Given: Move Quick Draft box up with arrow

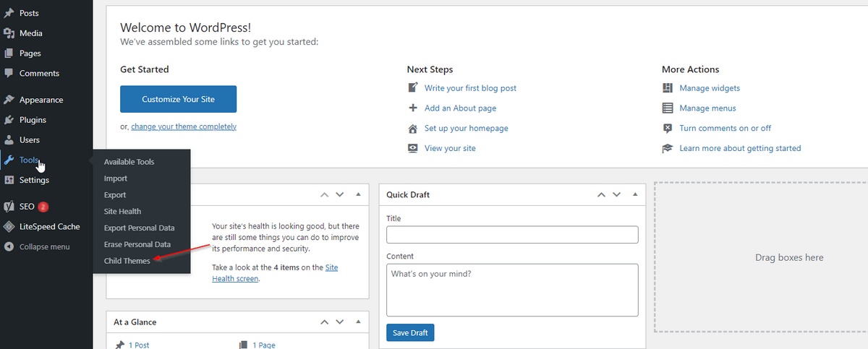Looking at the screenshot, I should [601, 194].
